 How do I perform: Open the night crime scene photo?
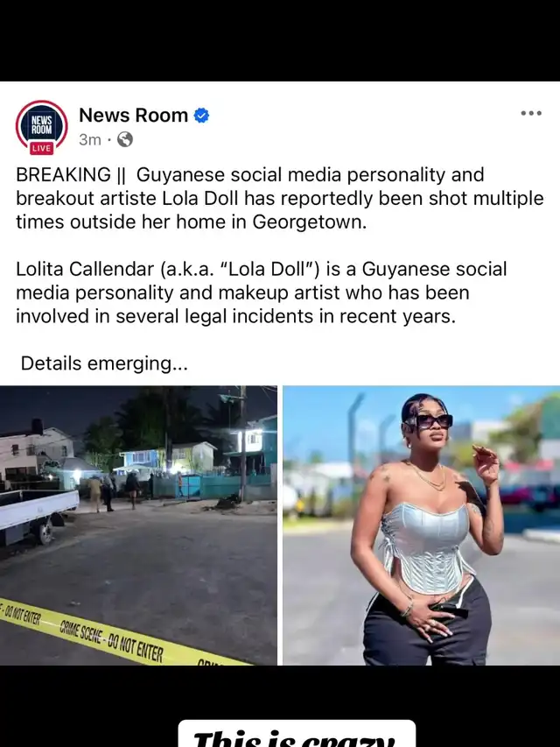[138, 525]
